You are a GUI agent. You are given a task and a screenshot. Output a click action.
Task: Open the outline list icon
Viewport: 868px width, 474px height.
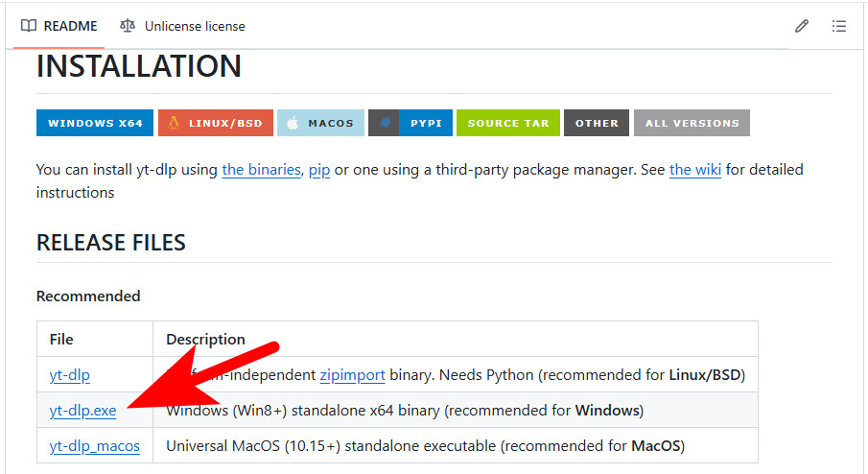coord(839,26)
